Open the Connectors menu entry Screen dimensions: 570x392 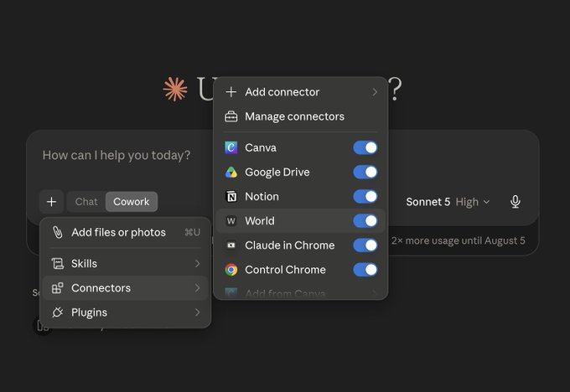(x=125, y=288)
